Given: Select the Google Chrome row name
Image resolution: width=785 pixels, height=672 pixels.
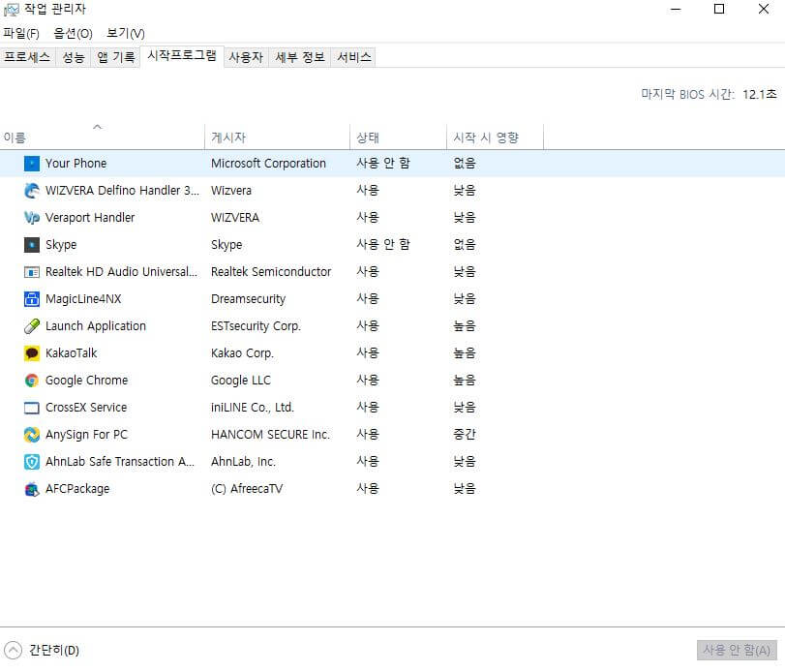Looking at the screenshot, I should point(86,381).
